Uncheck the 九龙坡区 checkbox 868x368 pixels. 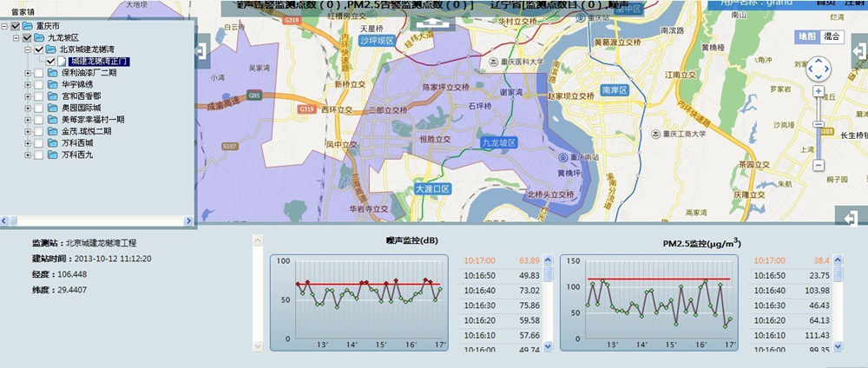[27, 37]
